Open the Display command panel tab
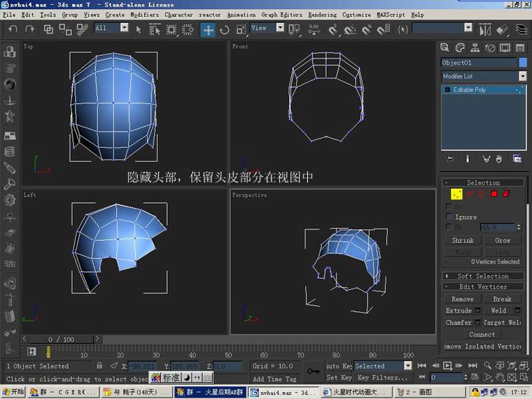This screenshot has width=532, height=399. [505, 48]
